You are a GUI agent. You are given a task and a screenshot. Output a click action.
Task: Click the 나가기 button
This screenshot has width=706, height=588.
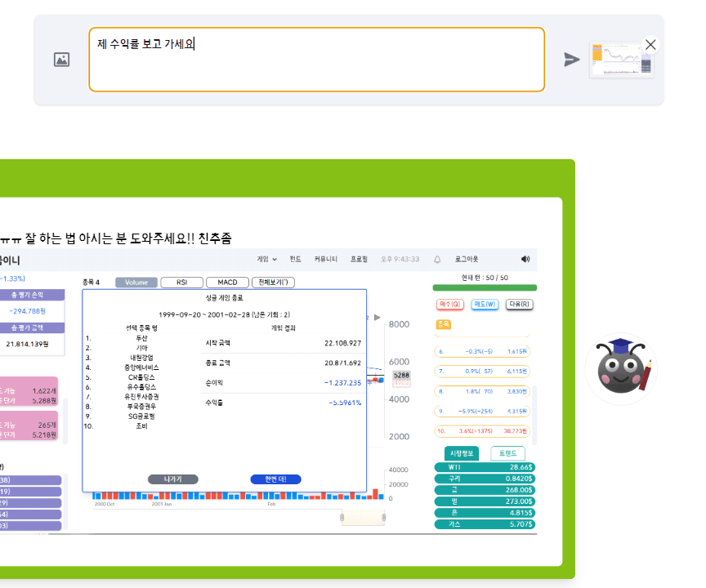(173, 479)
